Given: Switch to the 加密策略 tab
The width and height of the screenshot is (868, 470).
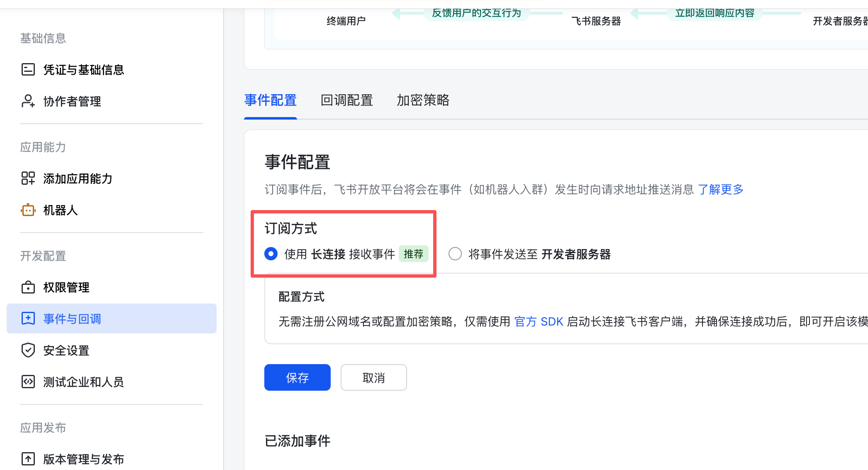Looking at the screenshot, I should coord(422,100).
